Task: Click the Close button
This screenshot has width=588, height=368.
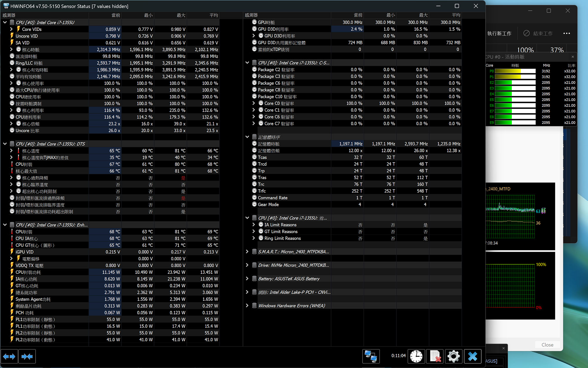Action: click(547, 345)
